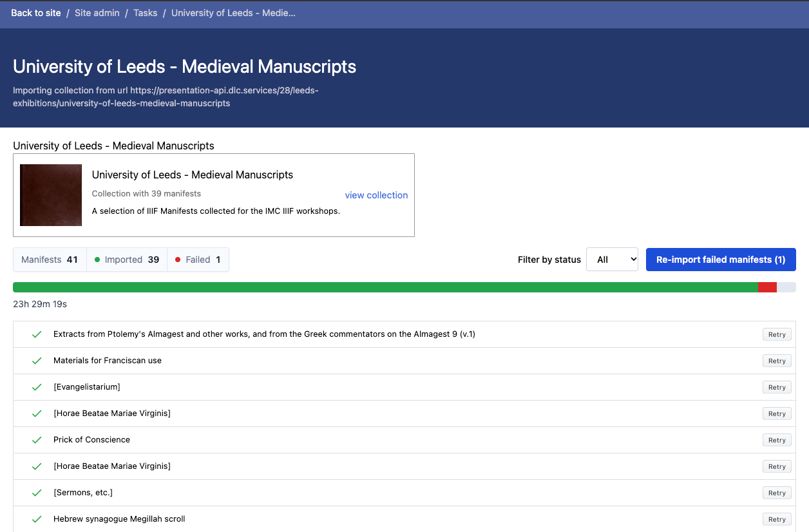Click the truncated University of Leeds breadcrumb
The width and height of the screenshot is (809, 532).
(233, 13)
